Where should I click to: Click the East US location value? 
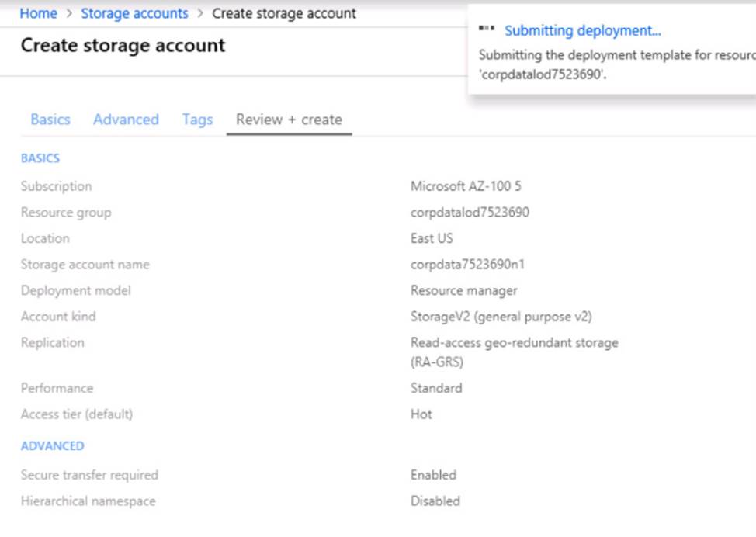coord(432,238)
